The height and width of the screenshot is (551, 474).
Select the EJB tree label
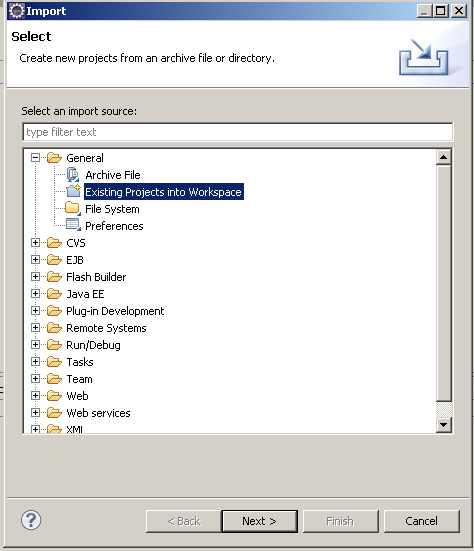click(x=75, y=260)
